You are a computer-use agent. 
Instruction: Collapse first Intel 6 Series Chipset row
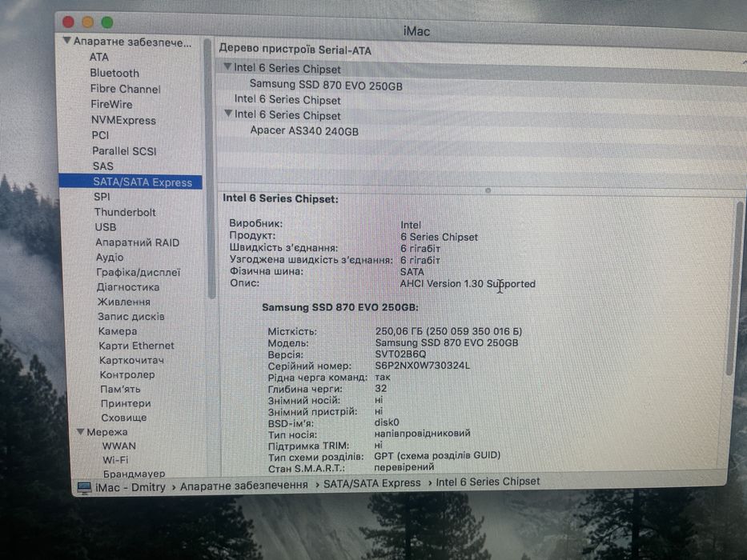click(x=227, y=66)
